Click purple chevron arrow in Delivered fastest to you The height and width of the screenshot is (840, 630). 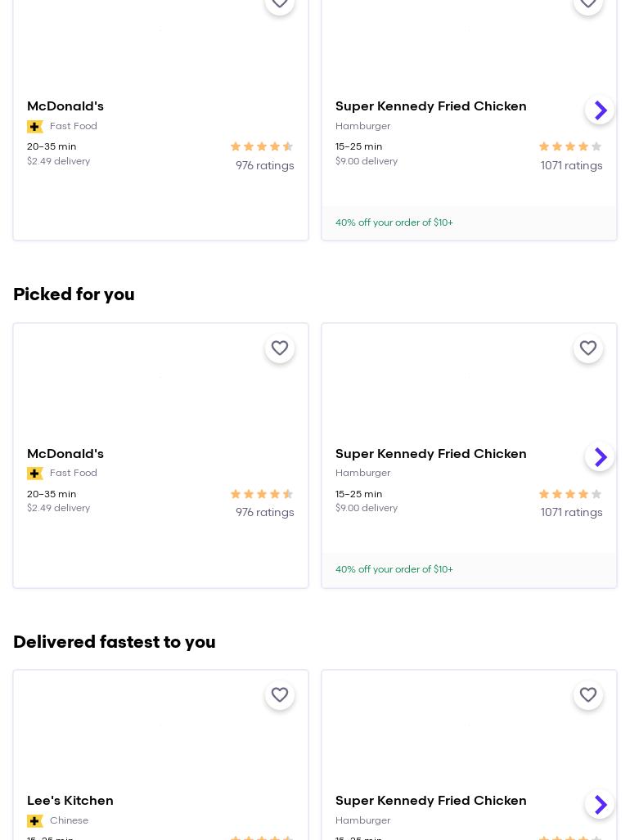600,804
